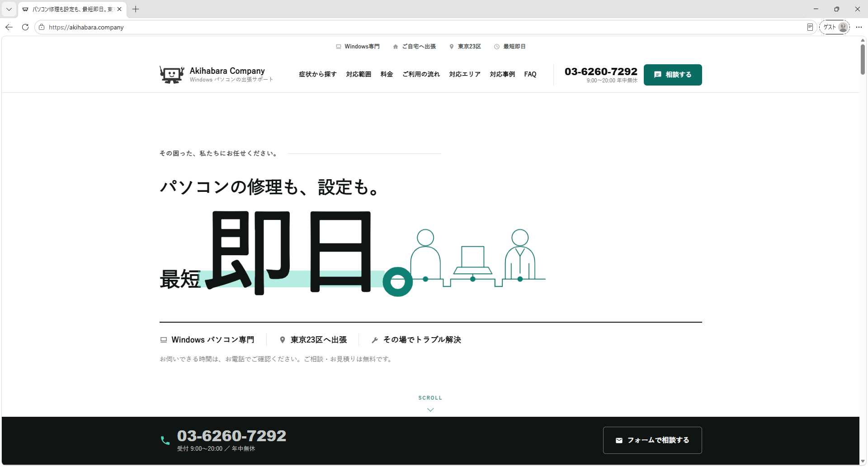Click the green phone icon in footer bar

(x=165, y=440)
